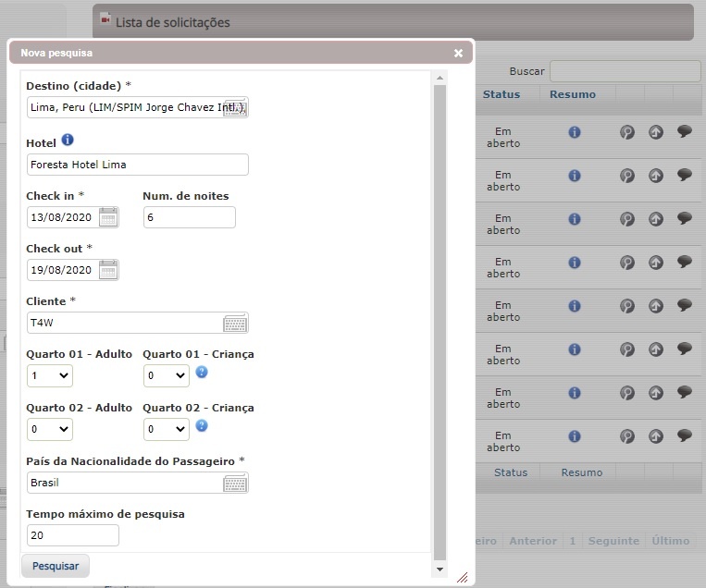Close the Nova pesquisa dialog
Screen dimensions: 706x588
pyautogui.click(x=458, y=53)
